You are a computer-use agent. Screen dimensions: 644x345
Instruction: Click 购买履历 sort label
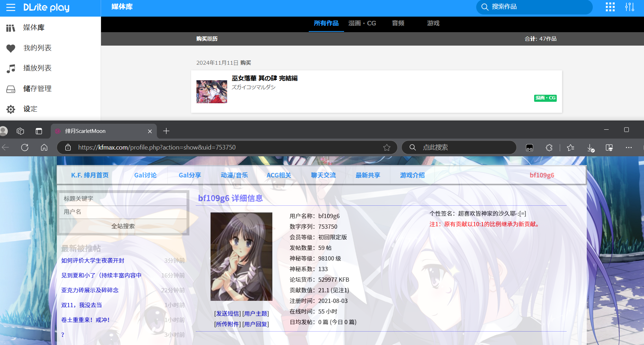click(207, 39)
